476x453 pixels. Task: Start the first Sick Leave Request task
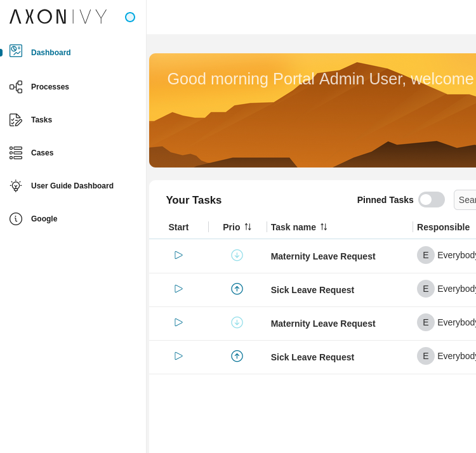click(x=178, y=289)
